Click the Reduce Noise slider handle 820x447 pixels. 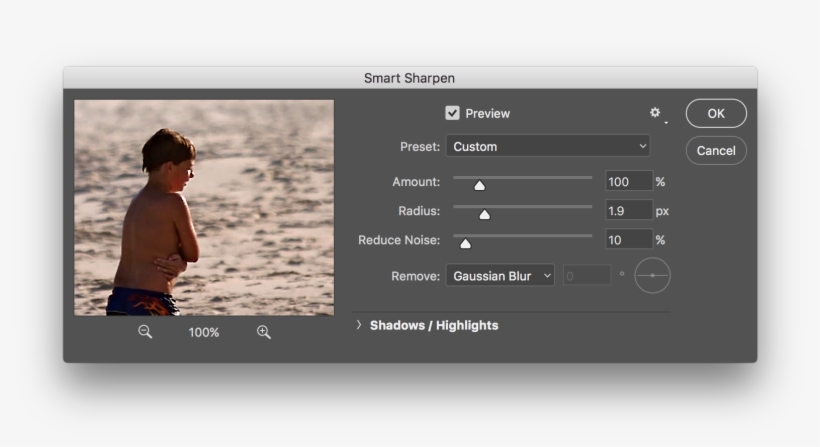[465, 243]
